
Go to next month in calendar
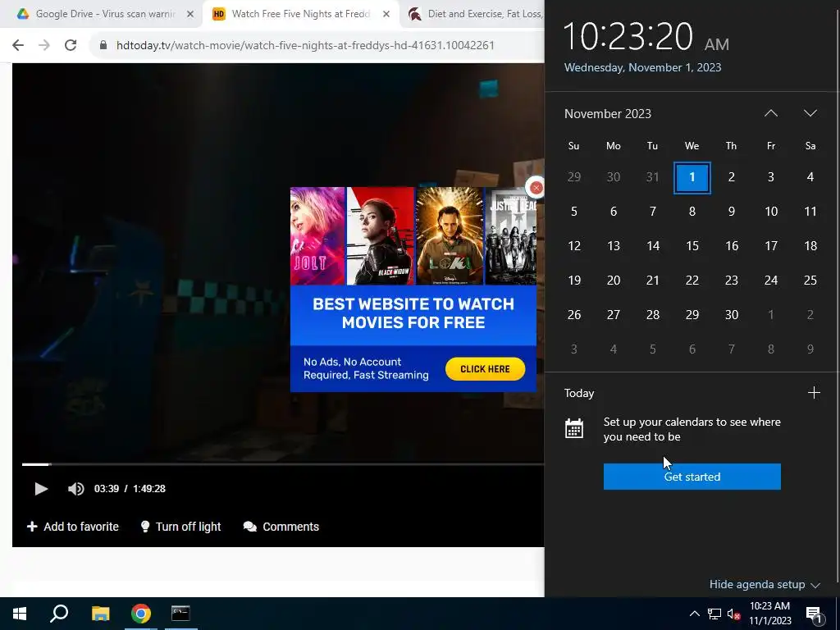(810, 113)
